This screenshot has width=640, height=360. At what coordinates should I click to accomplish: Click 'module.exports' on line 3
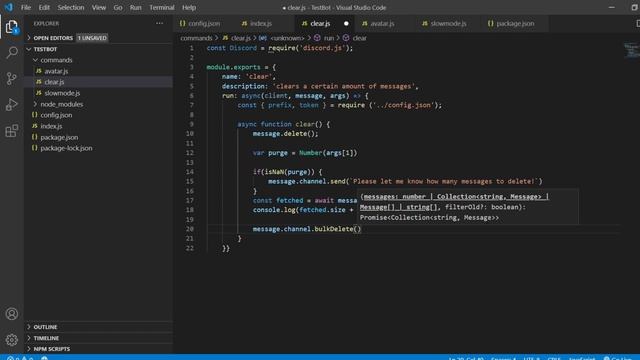(233, 67)
